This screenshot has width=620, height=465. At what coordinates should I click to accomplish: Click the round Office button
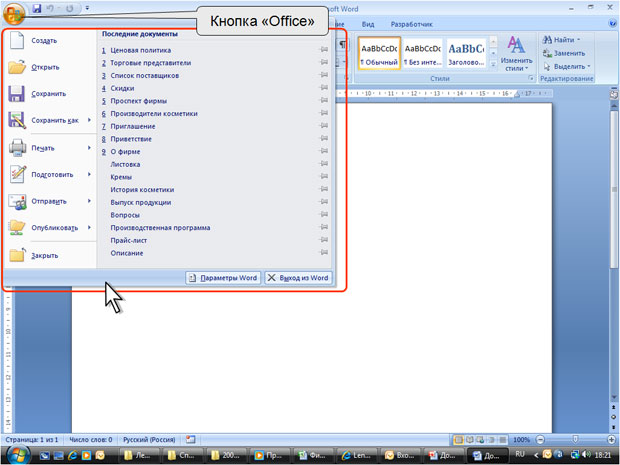[x=14, y=14]
